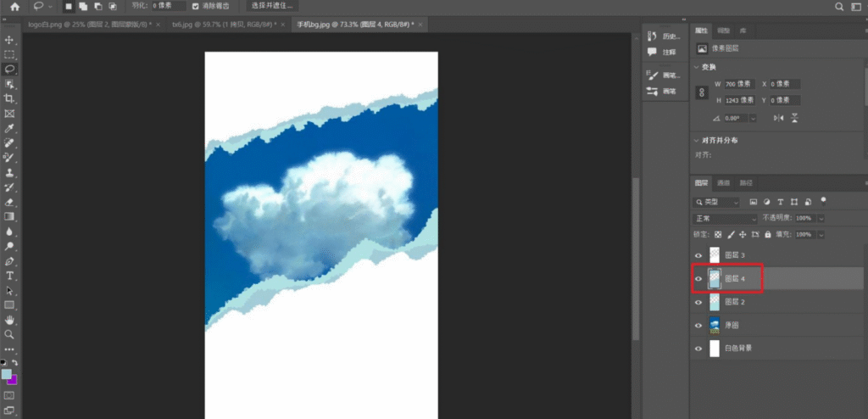Screen dimensions: 868x419
Task: Hide layer 图层 2
Action: 698,302
